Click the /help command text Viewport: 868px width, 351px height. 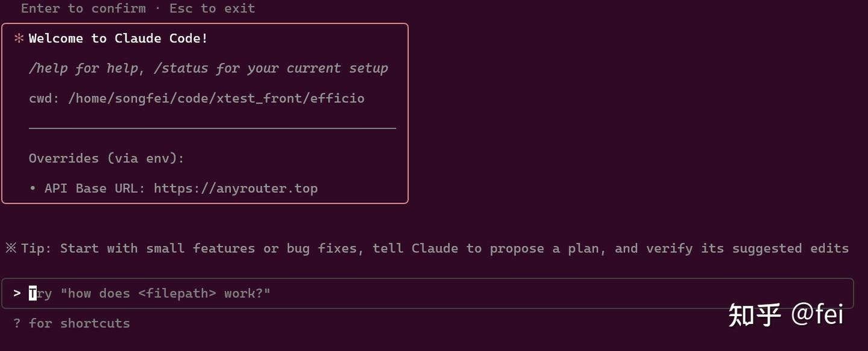[48, 68]
